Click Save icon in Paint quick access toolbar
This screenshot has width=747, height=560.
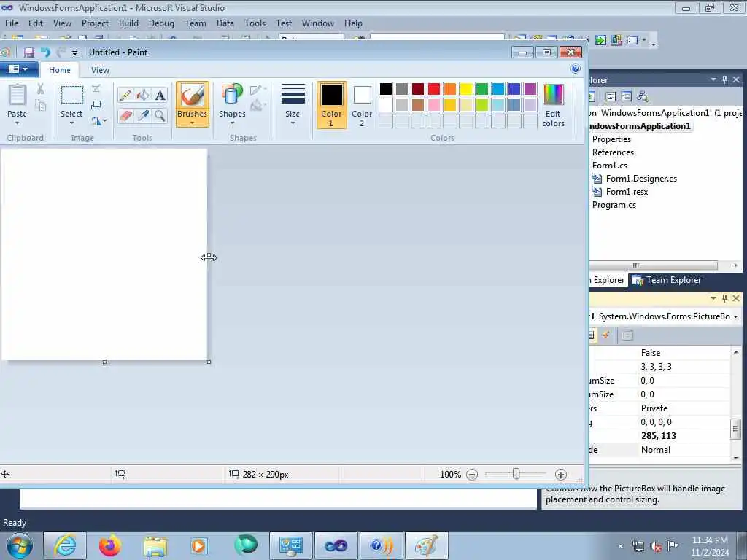(29, 52)
